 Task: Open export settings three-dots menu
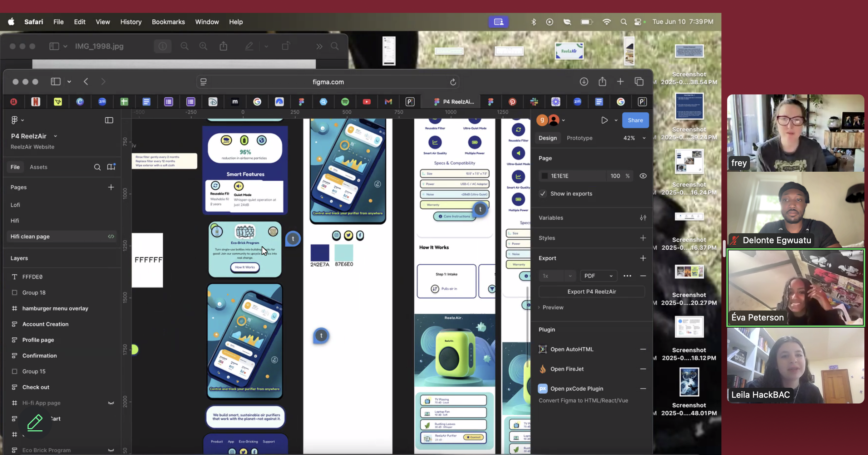627,276
